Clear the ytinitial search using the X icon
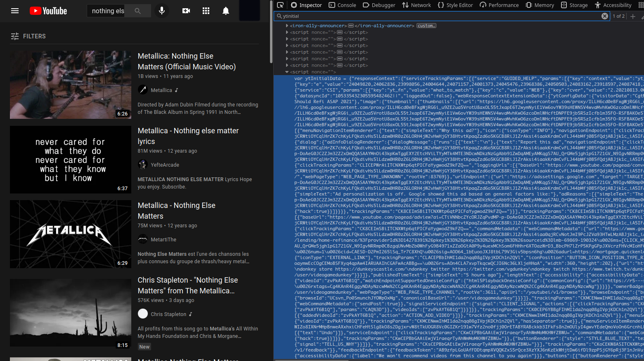 (605, 16)
